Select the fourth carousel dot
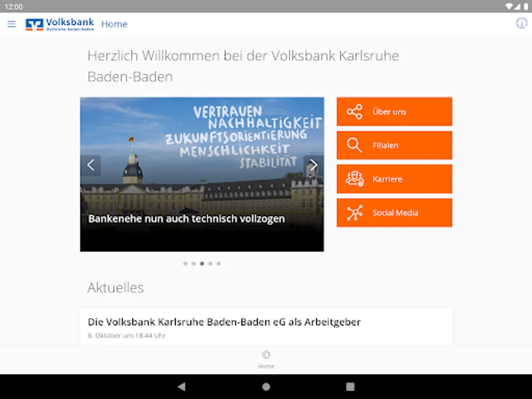The image size is (532, 399). point(210,263)
